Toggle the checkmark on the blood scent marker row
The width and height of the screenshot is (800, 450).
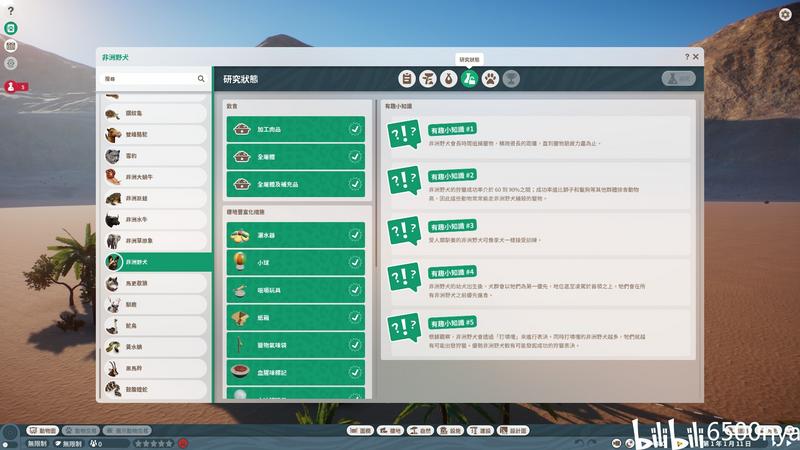[x=355, y=372]
